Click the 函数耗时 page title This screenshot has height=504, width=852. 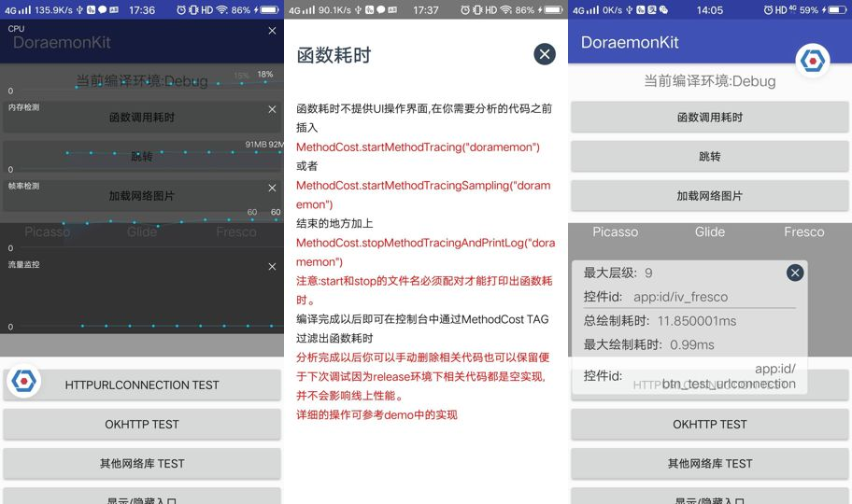[x=334, y=55]
